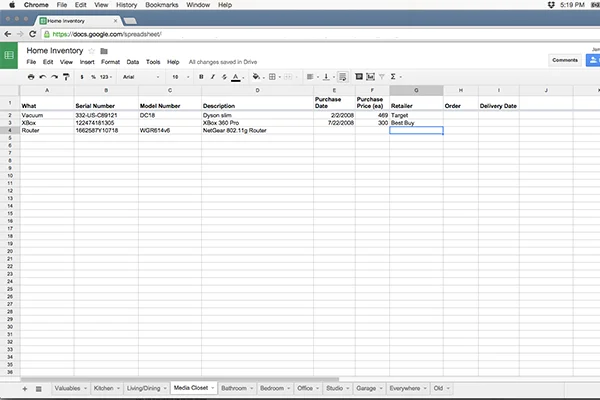Open the font size 10 dropdown

coord(180,77)
